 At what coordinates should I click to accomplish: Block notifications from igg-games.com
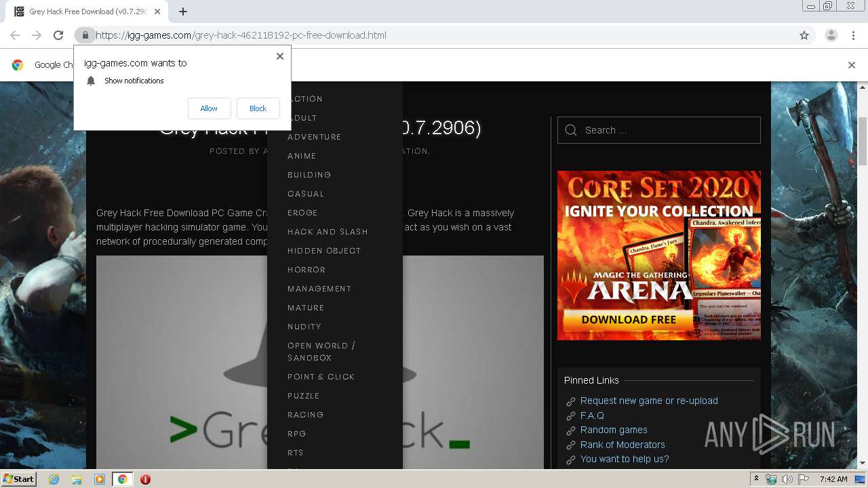coord(258,108)
